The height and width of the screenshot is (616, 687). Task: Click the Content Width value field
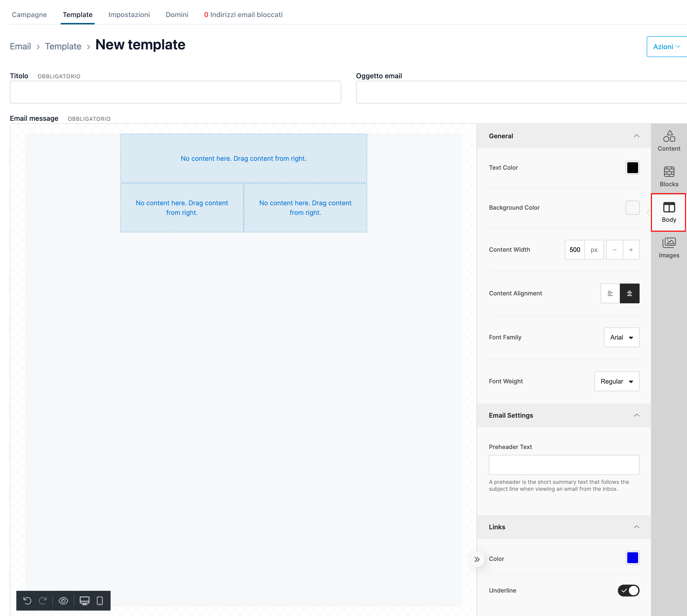pos(575,250)
